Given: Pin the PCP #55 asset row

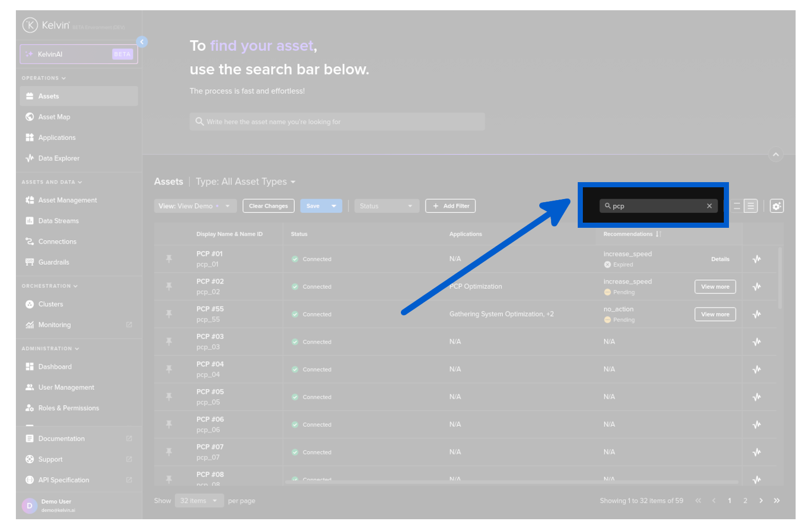Looking at the screenshot, I should click(169, 314).
